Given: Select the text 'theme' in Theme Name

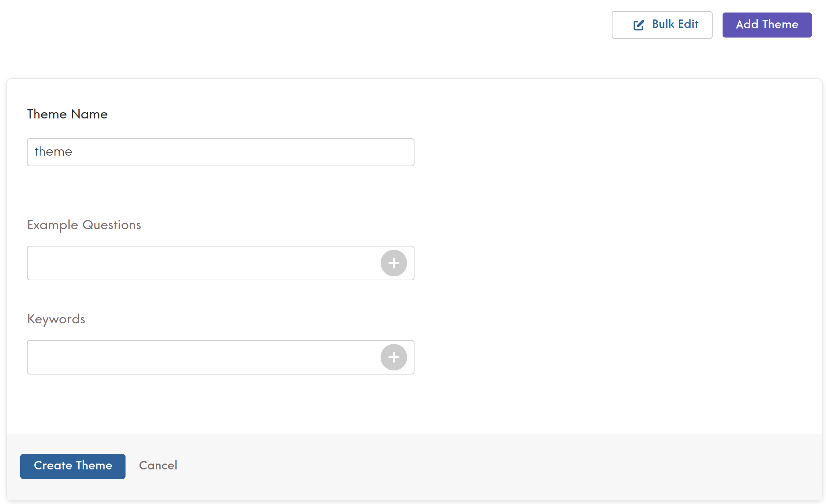Looking at the screenshot, I should (x=53, y=152).
